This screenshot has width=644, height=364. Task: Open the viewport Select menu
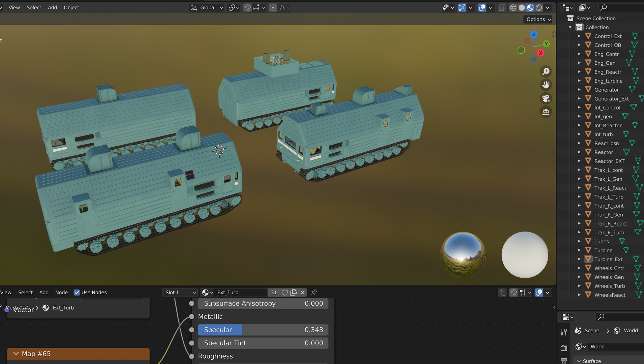[x=34, y=7]
